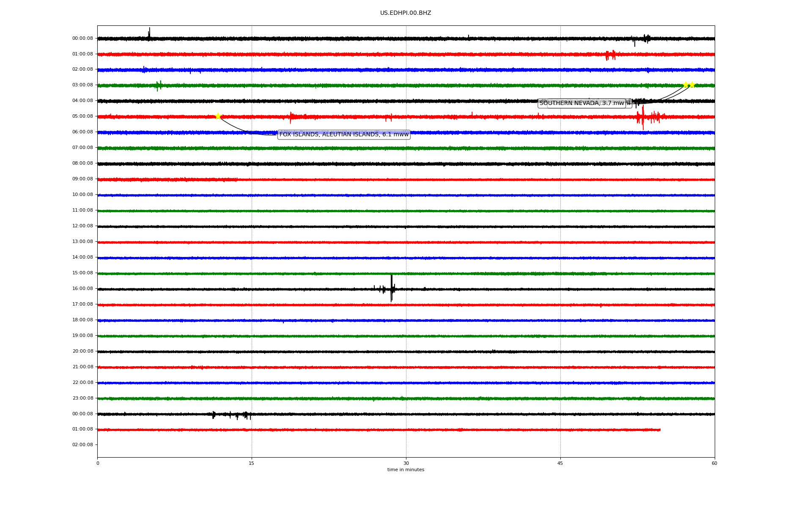
Task: Click the yellow star on the 05:00:08 trace
Action: [x=218, y=116]
